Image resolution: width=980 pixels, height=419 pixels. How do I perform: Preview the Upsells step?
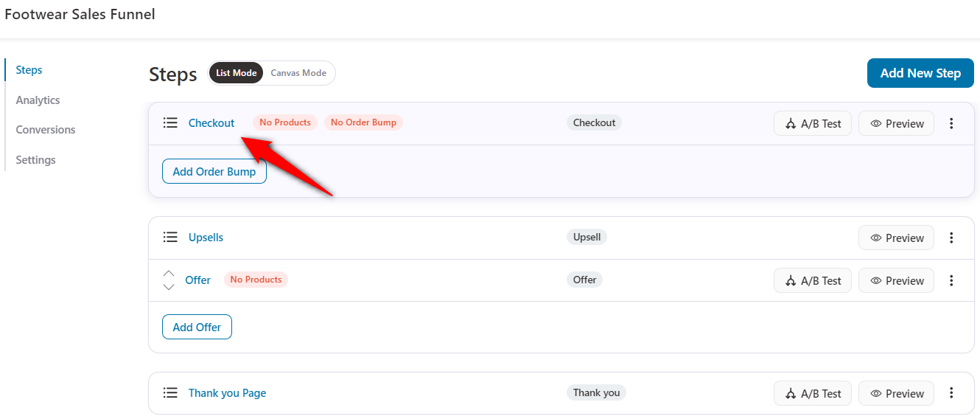click(897, 238)
